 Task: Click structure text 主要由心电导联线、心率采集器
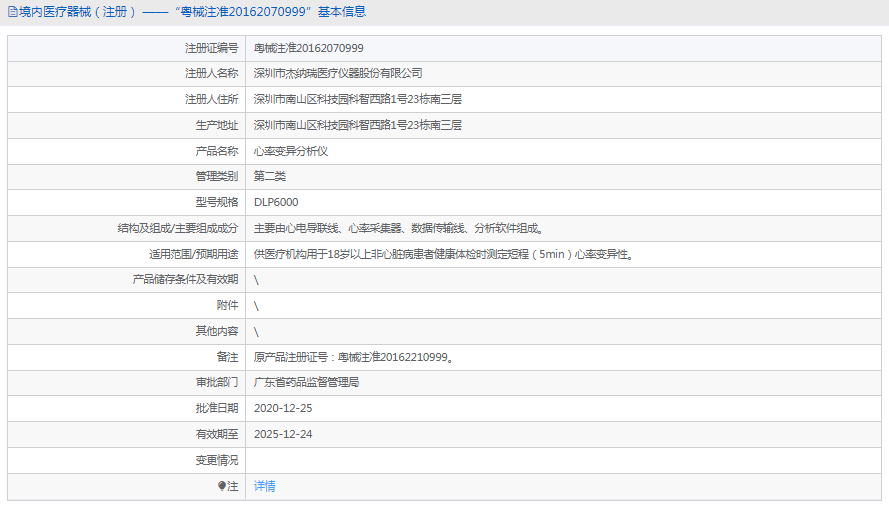tap(328, 228)
